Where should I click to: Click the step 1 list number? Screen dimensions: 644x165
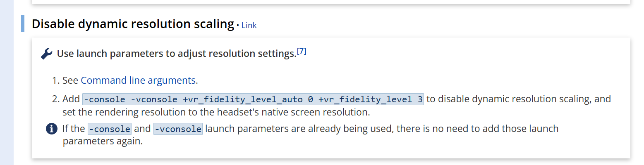56,80
